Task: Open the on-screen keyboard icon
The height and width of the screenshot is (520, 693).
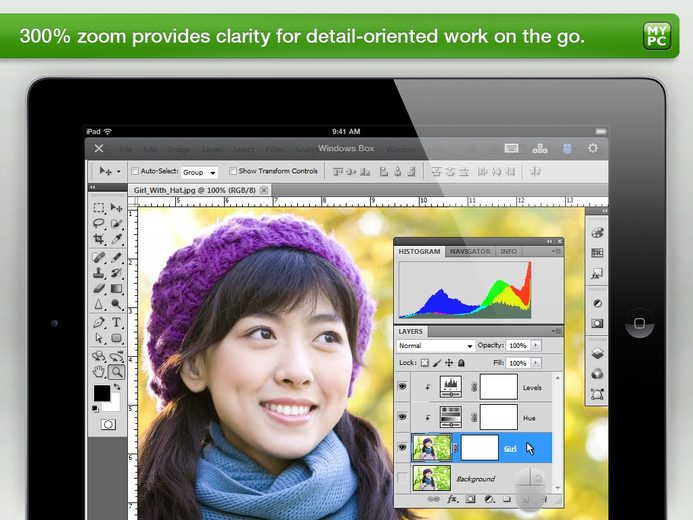Action: [x=511, y=148]
